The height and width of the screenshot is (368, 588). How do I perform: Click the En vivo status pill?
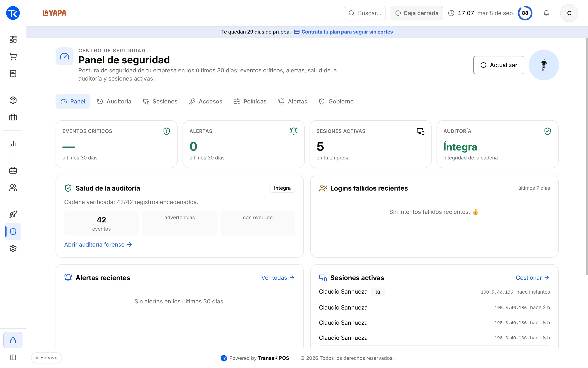[46, 358]
